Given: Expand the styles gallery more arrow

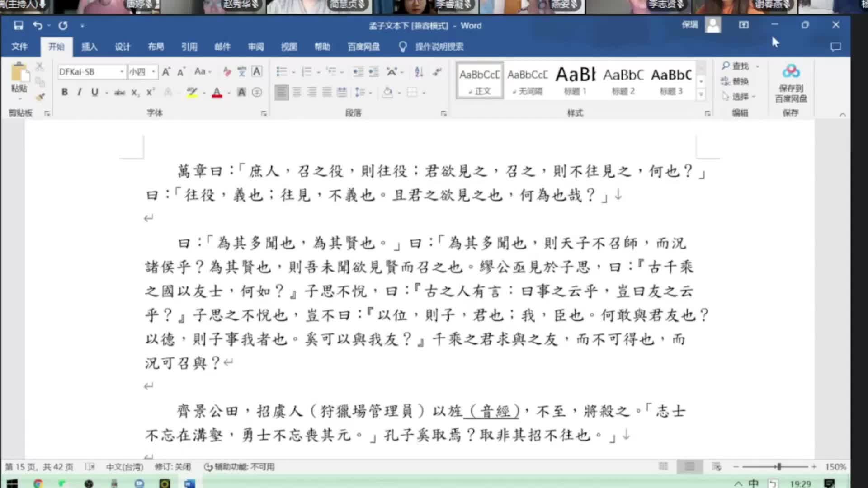Looking at the screenshot, I should 701,94.
